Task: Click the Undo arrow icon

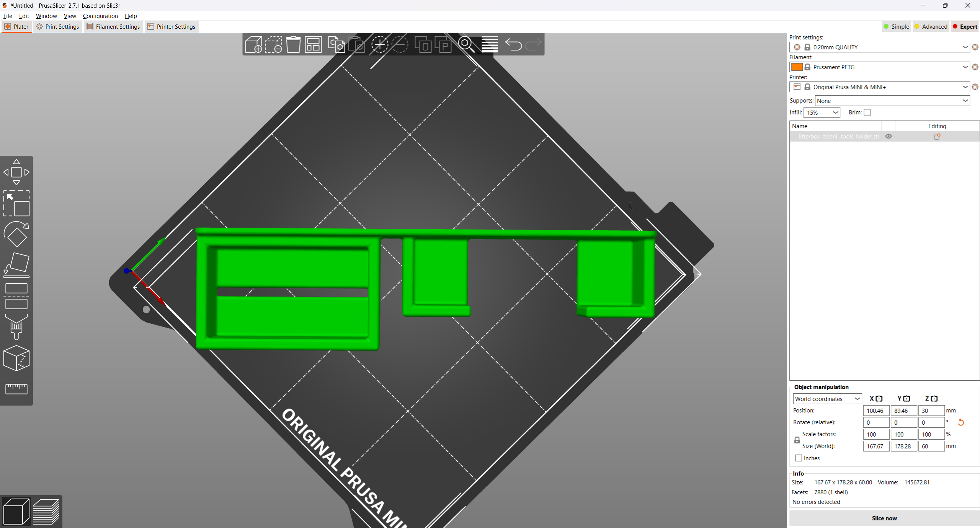Action: (513, 45)
